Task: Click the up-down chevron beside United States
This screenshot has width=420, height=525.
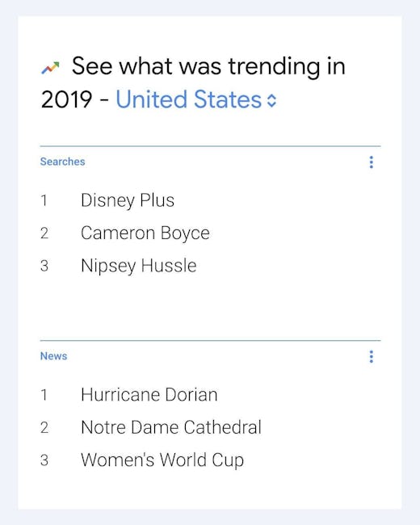Action: (272, 100)
